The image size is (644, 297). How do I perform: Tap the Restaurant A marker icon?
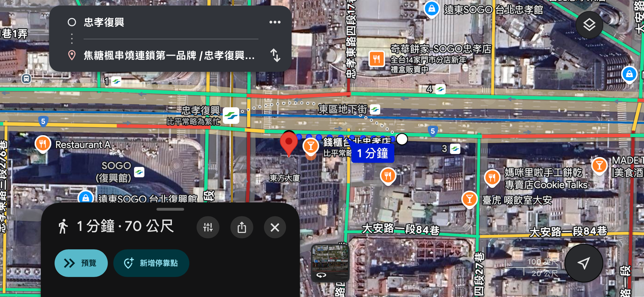pos(43,144)
